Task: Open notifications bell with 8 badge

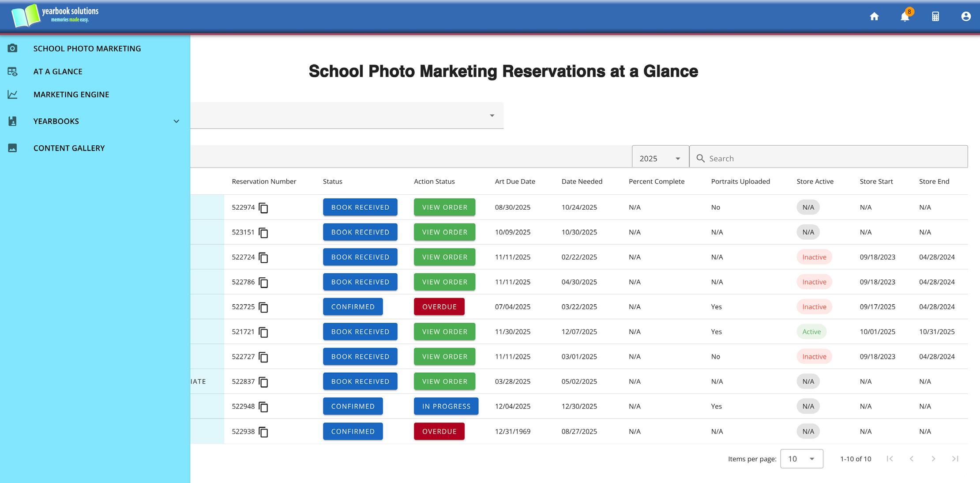Action: coord(905,17)
